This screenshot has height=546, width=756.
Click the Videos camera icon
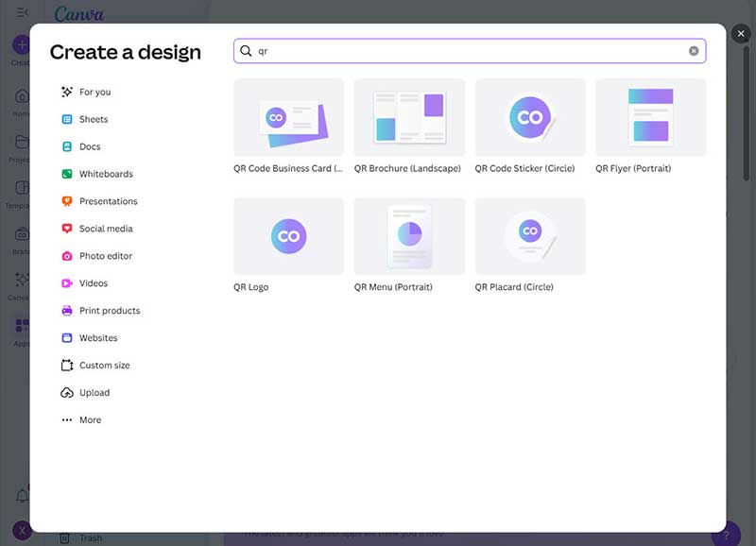(x=67, y=283)
